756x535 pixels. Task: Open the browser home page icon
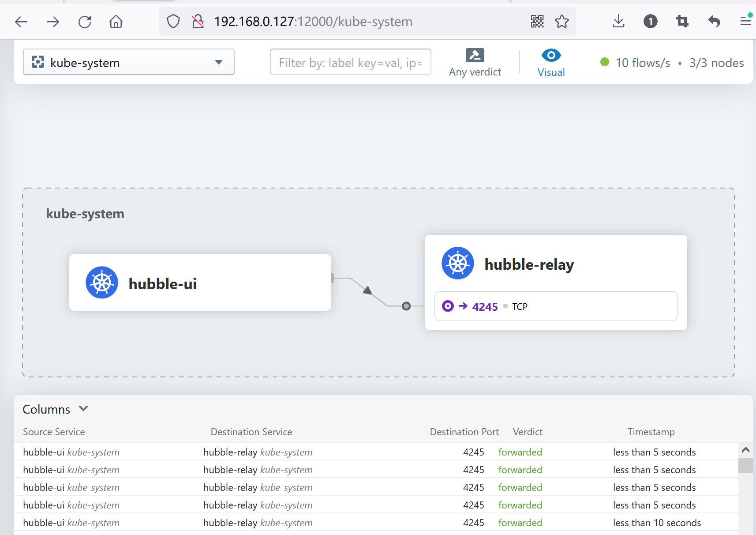[116, 21]
